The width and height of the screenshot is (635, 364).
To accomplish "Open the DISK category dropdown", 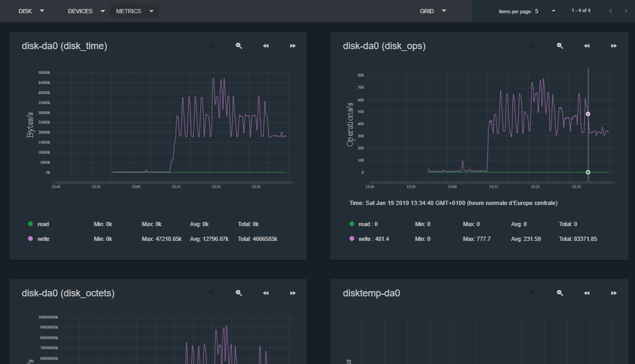I will pos(31,11).
